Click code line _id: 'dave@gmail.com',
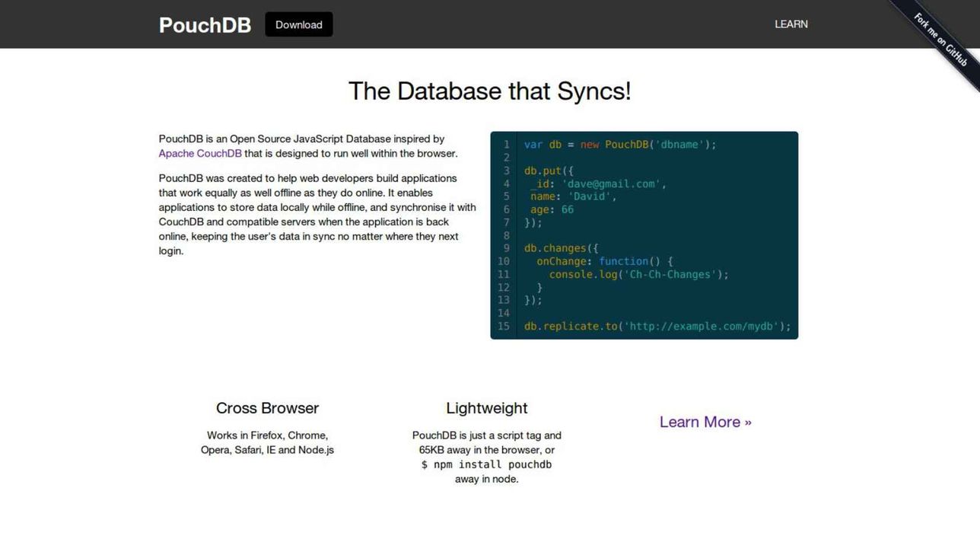 point(599,183)
